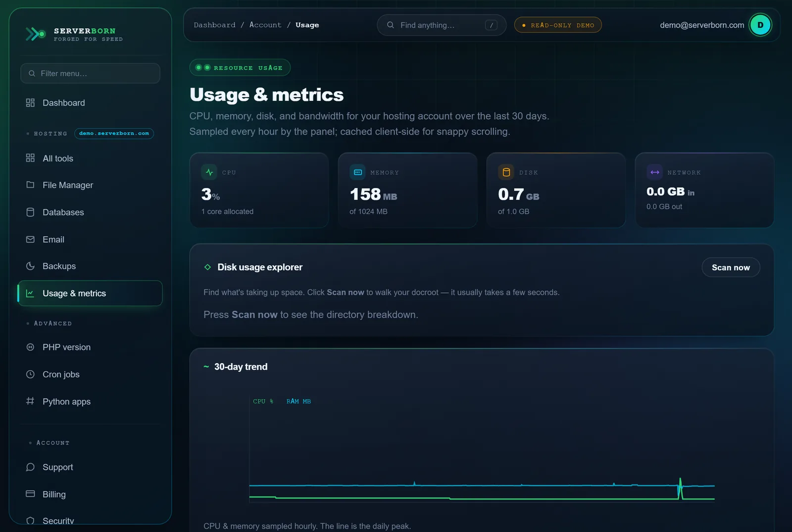Select the Email menu item
Screen dimensions: 792x532
90,240
